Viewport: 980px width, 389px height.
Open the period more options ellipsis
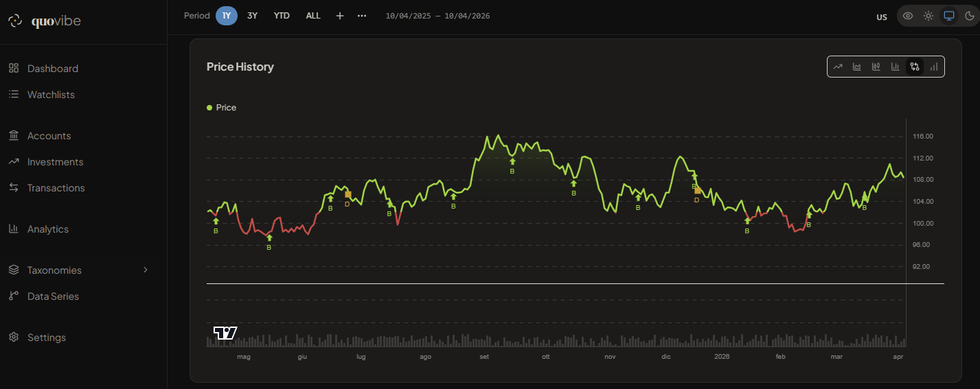click(x=362, y=16)
